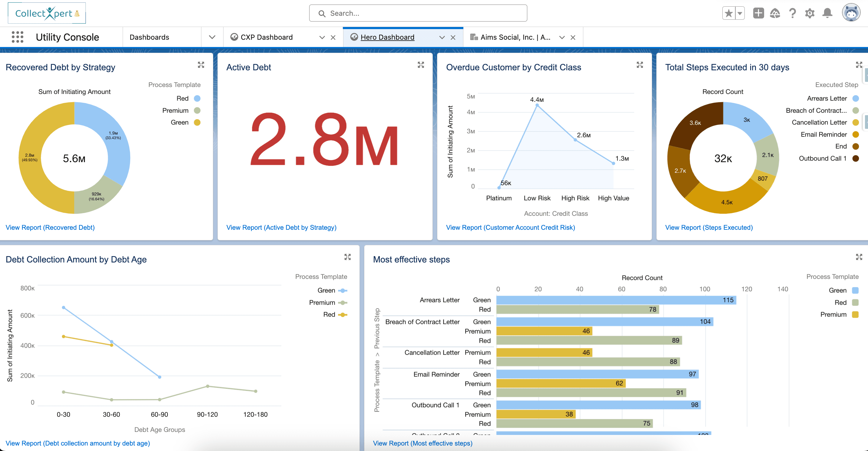
Task: Expand the Active Debt widget
Action: pos(421,65)
